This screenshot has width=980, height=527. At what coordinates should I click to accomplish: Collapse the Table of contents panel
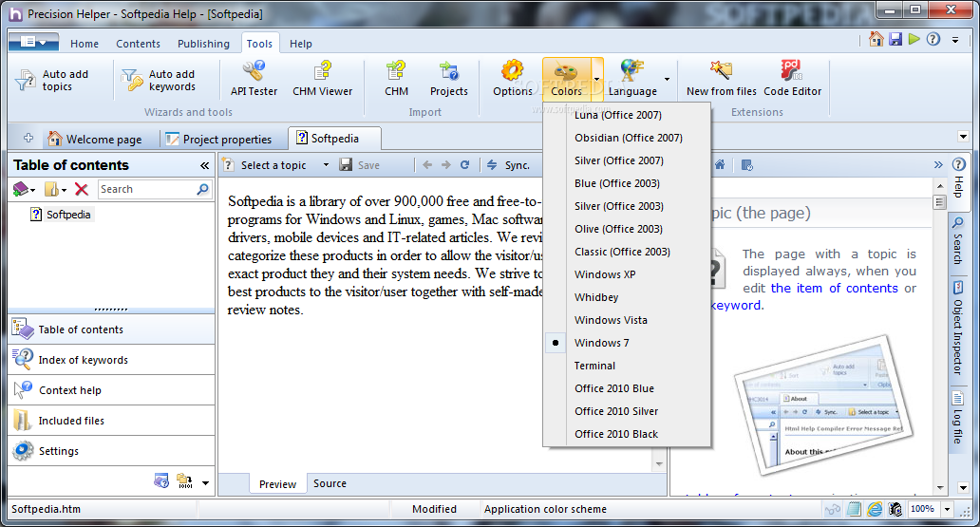click(204, 165)
